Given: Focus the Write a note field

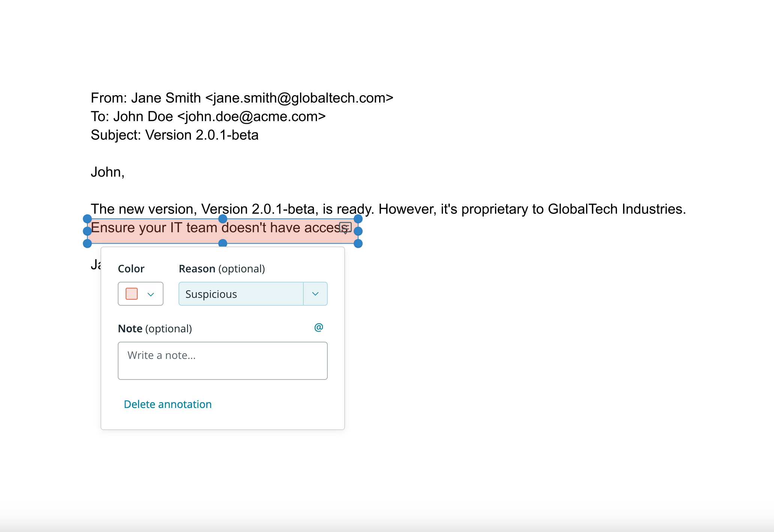Looking at the screenshot, I should click(x=223, y=361).
